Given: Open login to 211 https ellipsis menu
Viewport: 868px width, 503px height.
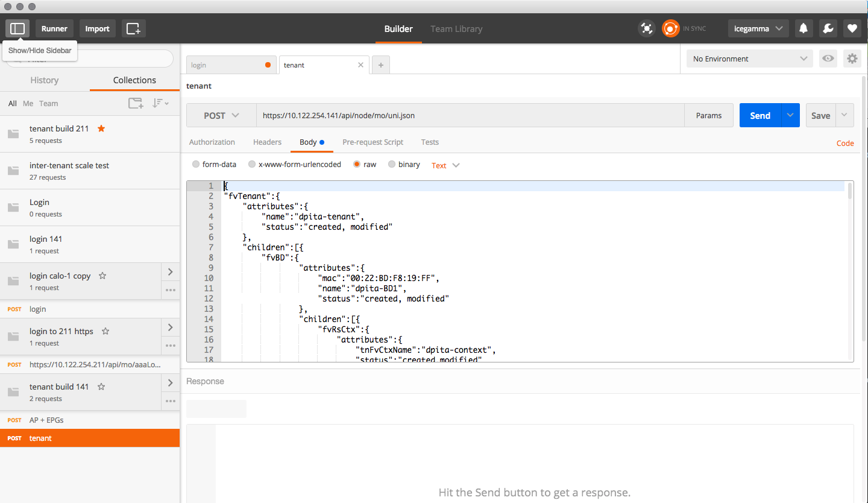Looking at the screenshot, I should click(171, 346).
